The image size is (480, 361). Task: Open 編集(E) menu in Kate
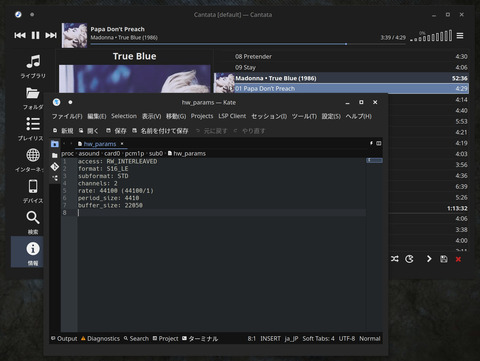[97, 116]
